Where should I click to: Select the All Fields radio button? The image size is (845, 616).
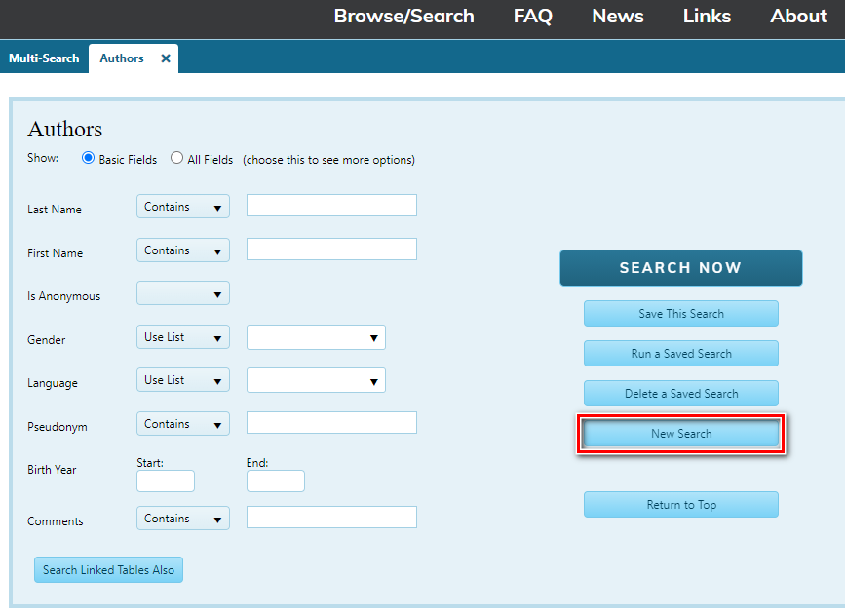pos(177,158)
